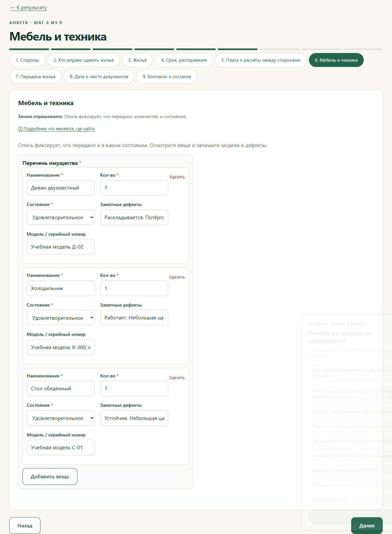Delete the Диван двухместный item
392x534 pixels.
177,177
